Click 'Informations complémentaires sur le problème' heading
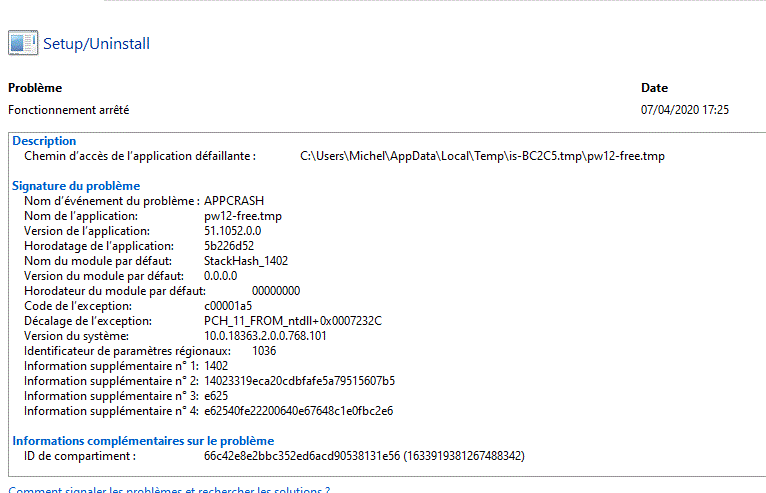 (142, 441)
